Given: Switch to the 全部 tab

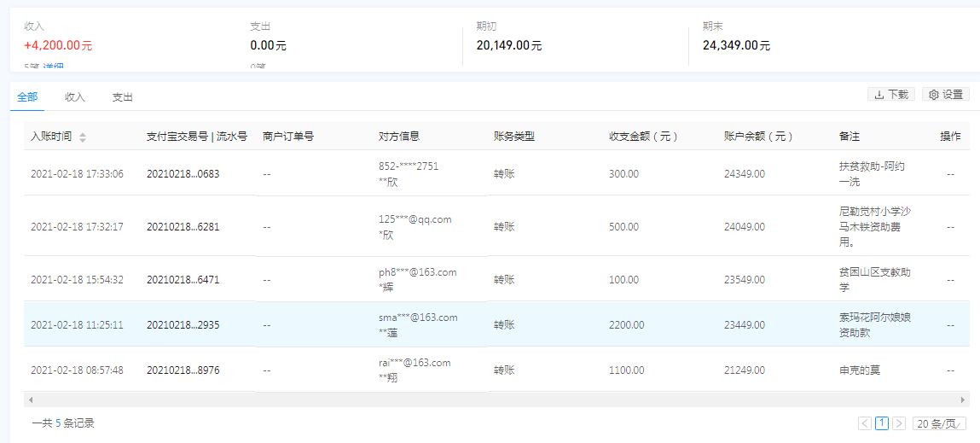Looking at the screenshot, I should (27, 97).
